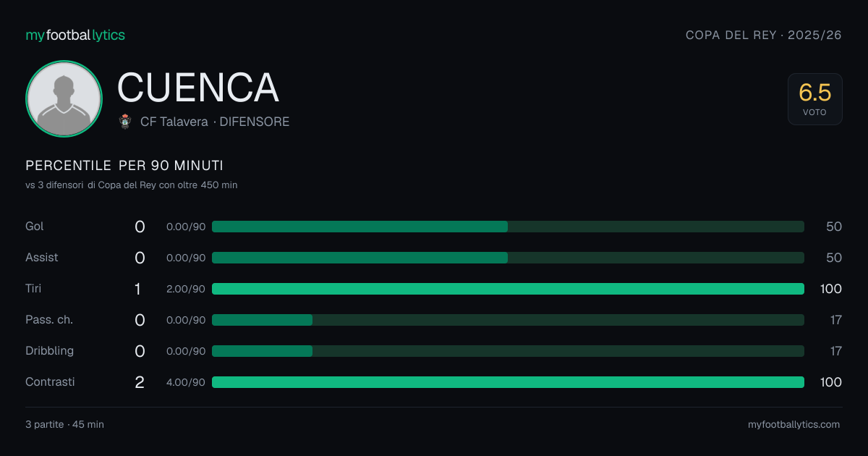The width and height of the screenshot is (868, 456).
Task: Click the 3 partite 45 min footer text
Action: click(64, 424)
